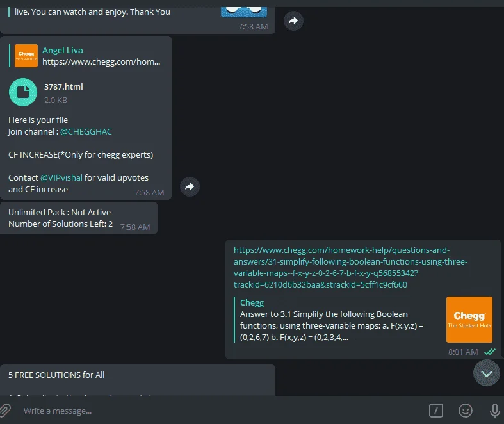Click the Chegg logo in the Angel Liva reply
The height and width of the screenshot is (424, 504).
point(26,56)
